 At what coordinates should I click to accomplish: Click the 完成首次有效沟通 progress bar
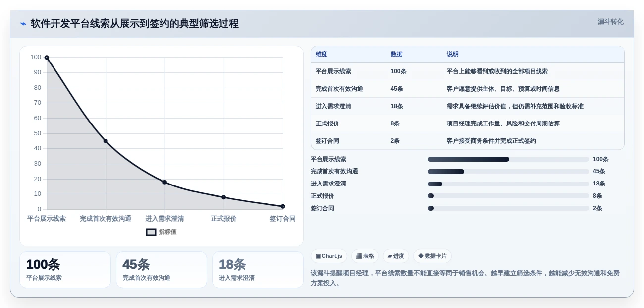click(x=508, y=172)
